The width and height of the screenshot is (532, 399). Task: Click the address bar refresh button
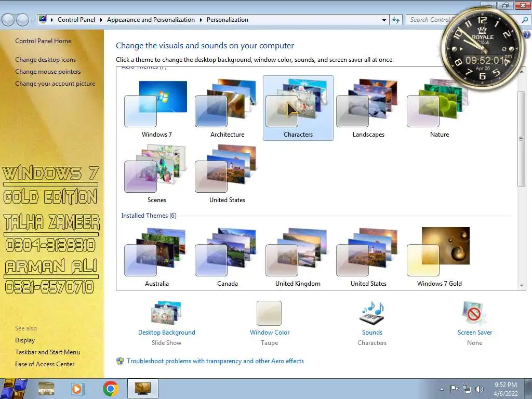[396, 20]
